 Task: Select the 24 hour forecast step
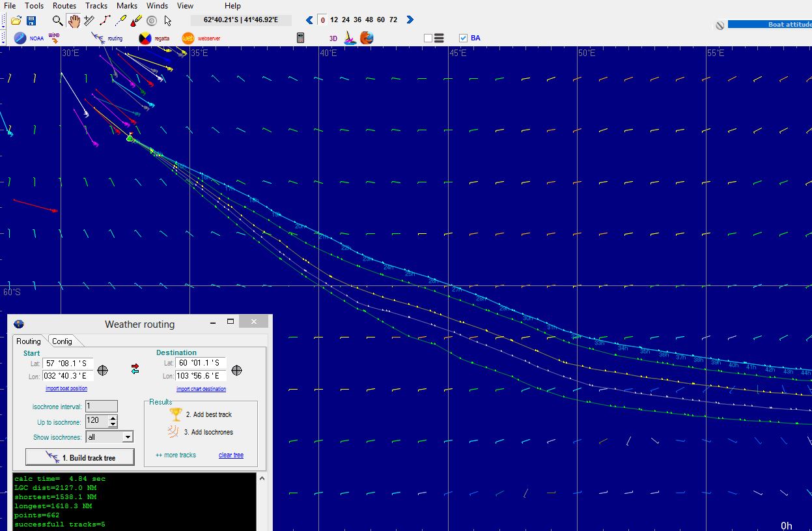click(x=345, y=20)
